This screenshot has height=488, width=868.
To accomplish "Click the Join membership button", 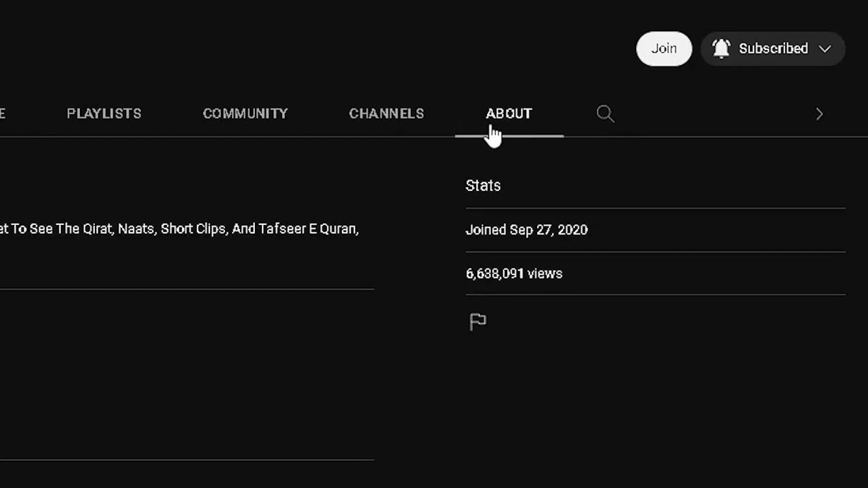I will [x=664, y=49].
